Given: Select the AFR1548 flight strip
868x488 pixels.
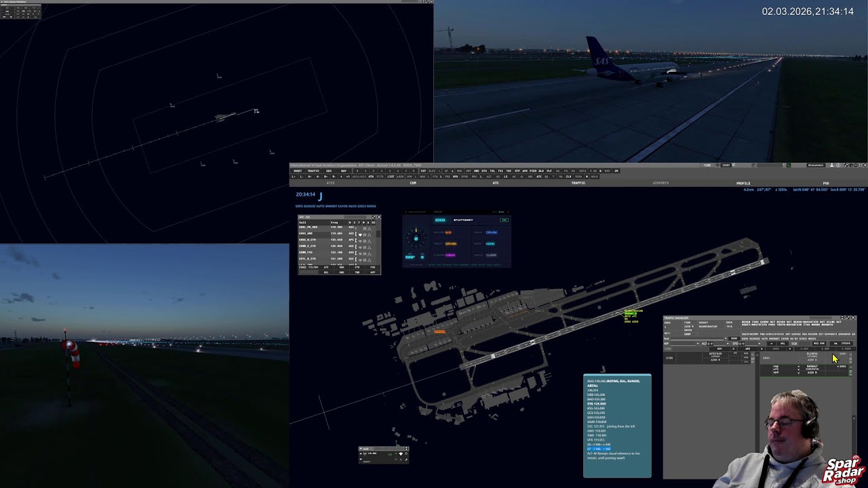Looking at the screenshot, I should (707, 358).
